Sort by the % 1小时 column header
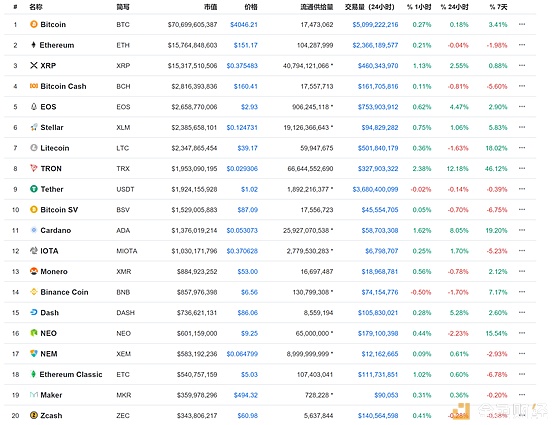 (x=419, y=7)
